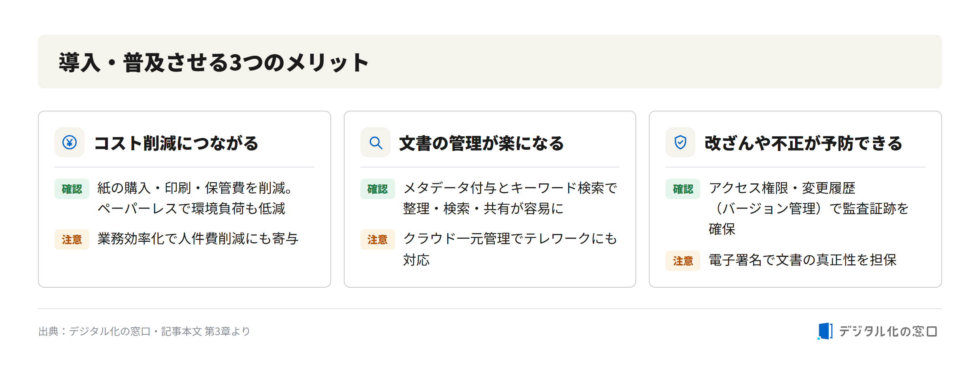Click the デジタル化の窓口 logo text
This screenshot has height=377, width=980.
coord(888,331)
